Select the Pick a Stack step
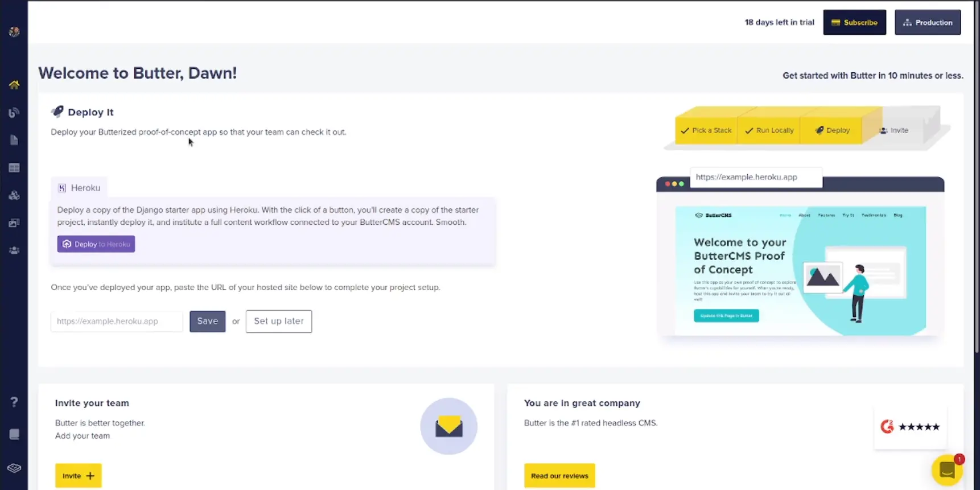This screenshot has width=980, height=490. [706, 130]
